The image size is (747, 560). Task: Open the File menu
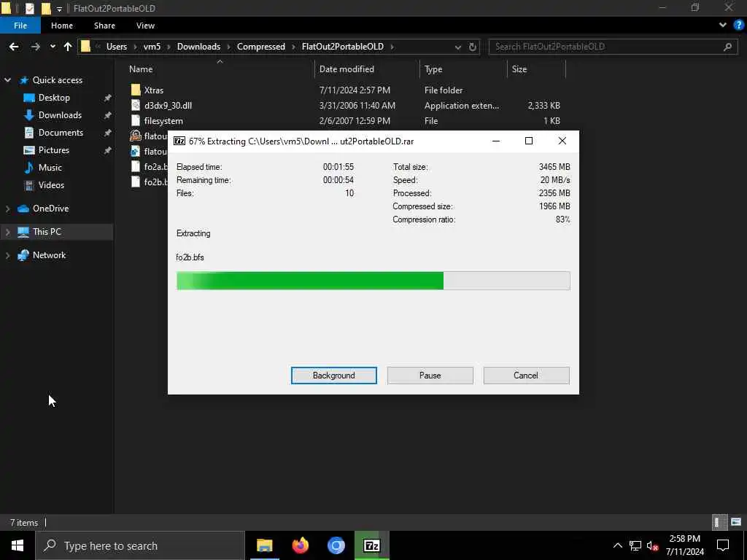[x=20, y=26]
